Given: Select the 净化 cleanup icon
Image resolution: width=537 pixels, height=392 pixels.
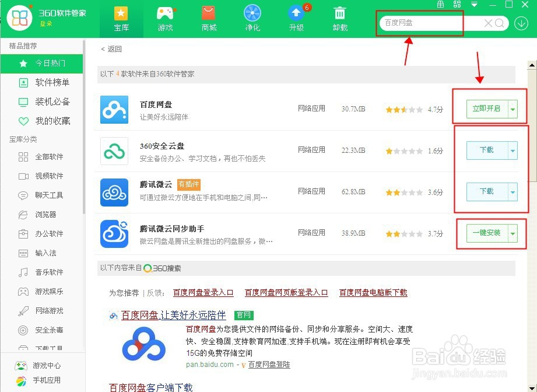Looking at the screenshot, I should 252,17.
